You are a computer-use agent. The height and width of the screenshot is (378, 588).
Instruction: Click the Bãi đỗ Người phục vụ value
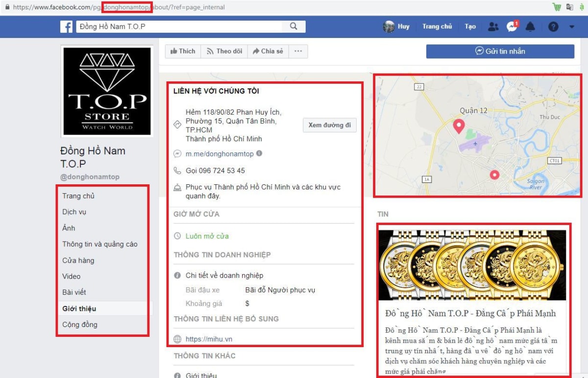[x=280, y=290]
